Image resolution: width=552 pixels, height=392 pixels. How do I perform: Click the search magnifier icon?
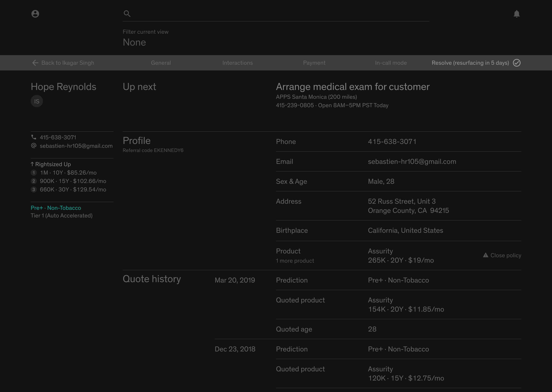tap(127, 14)
